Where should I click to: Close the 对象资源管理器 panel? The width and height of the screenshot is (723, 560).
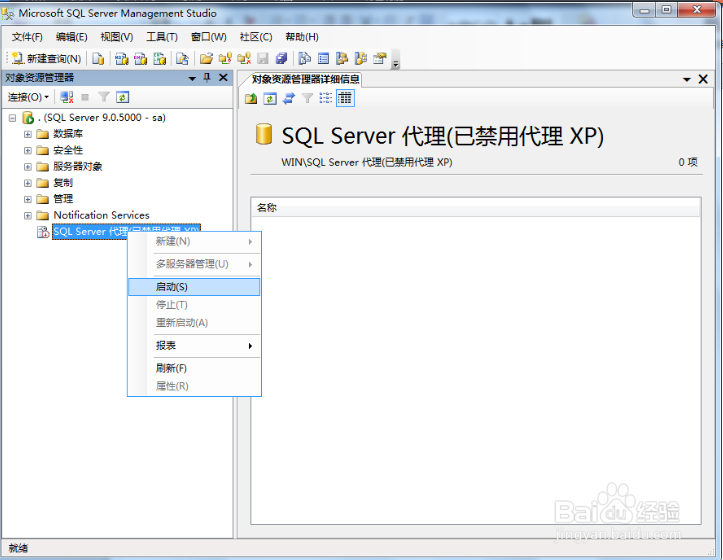(223, 77)
